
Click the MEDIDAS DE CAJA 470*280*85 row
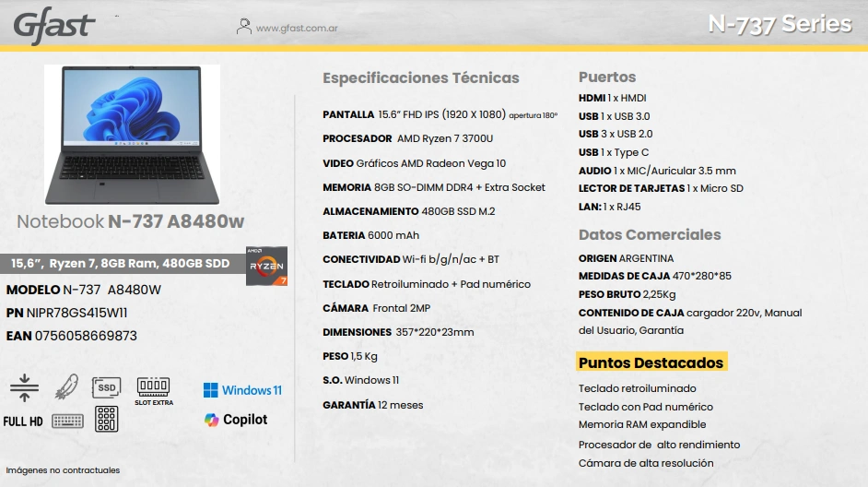pyautogui.click(x=655, y=276)
